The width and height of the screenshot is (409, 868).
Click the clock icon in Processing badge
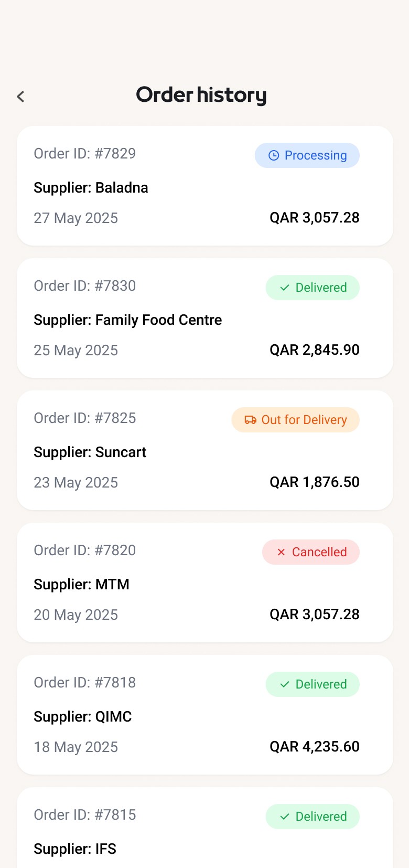point(274,155)
